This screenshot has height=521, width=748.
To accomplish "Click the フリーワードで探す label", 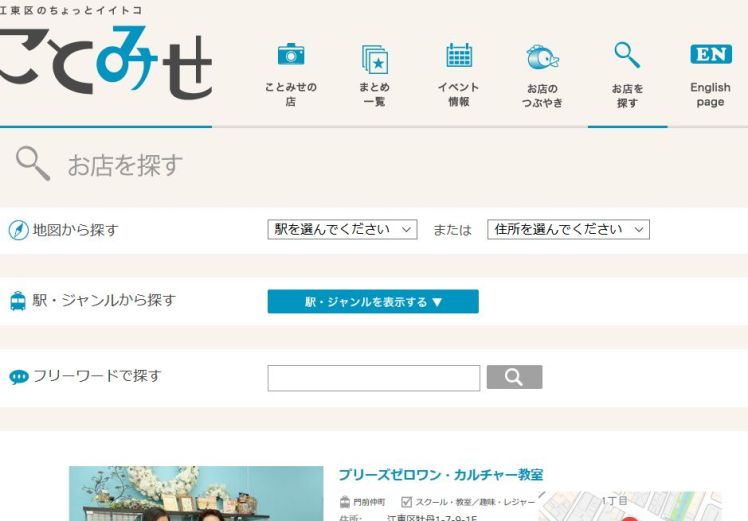I will pyautogui.click(x=97, y=376).
